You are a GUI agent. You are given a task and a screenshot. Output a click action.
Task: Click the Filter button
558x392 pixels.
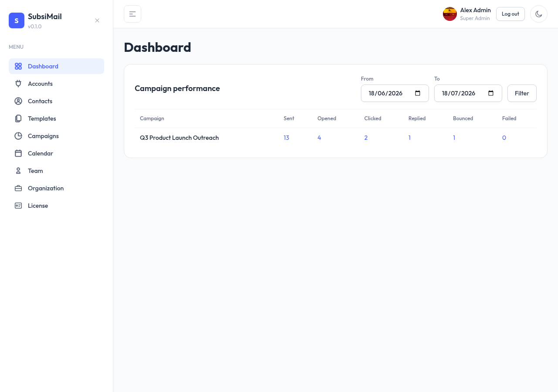(x=522, y=93)
